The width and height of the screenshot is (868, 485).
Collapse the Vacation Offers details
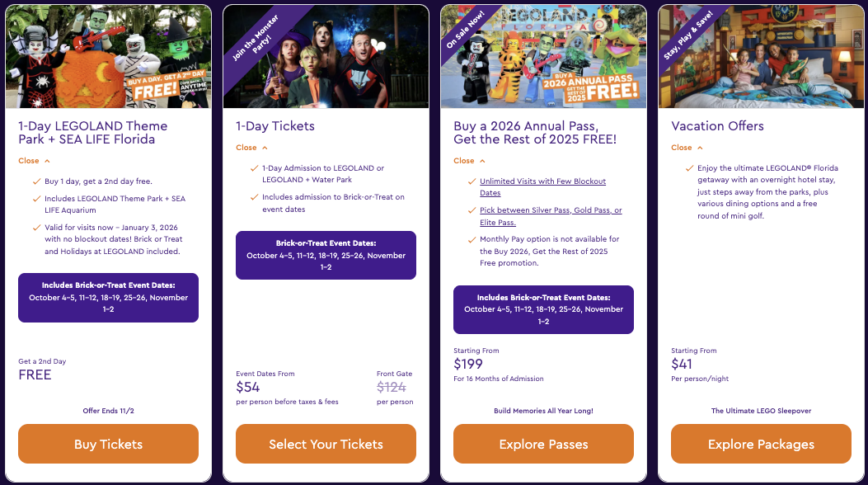coord(687,148)
